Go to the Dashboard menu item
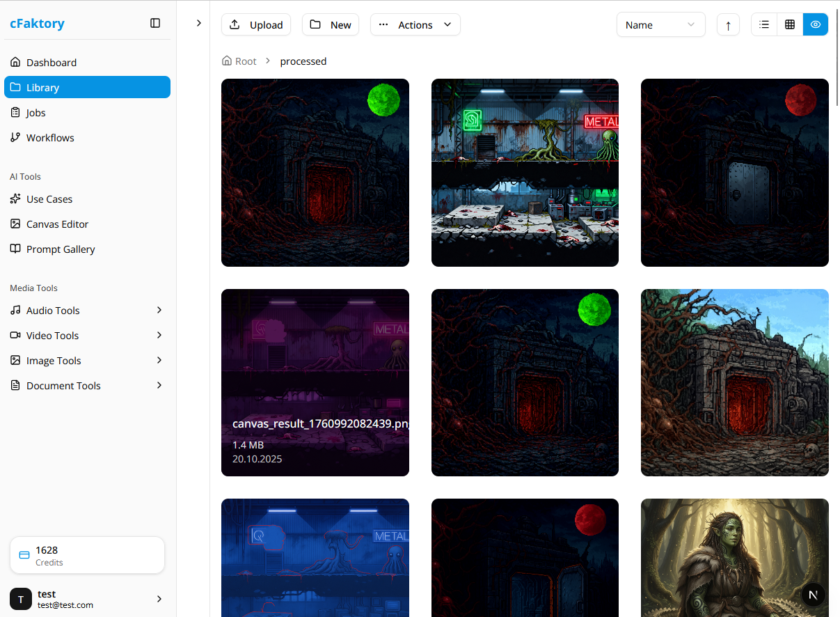The image size is (840, 617). 51,62
